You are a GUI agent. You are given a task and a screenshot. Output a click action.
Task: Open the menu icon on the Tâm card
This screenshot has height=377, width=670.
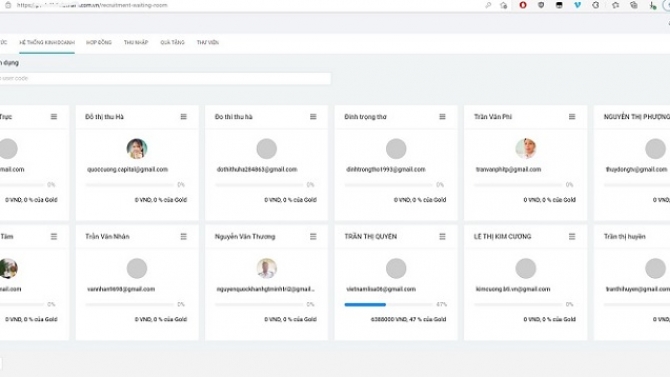point(54,236)
